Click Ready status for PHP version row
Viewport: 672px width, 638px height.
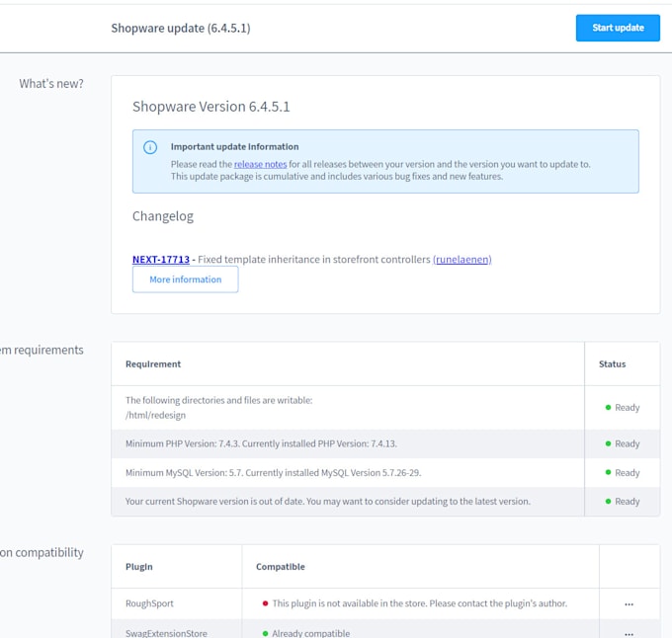pyautogui.click(x=623, y=443)
